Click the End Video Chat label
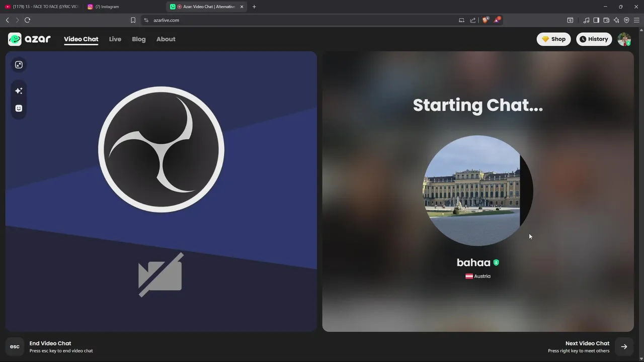Screen dimensions: 644x362 [50, 343]
